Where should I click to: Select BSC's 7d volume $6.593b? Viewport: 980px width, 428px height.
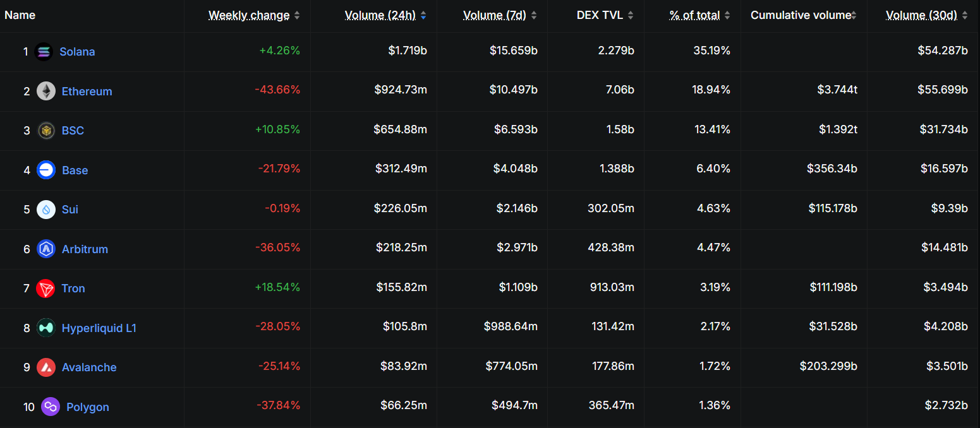click(x=516, y=129)
